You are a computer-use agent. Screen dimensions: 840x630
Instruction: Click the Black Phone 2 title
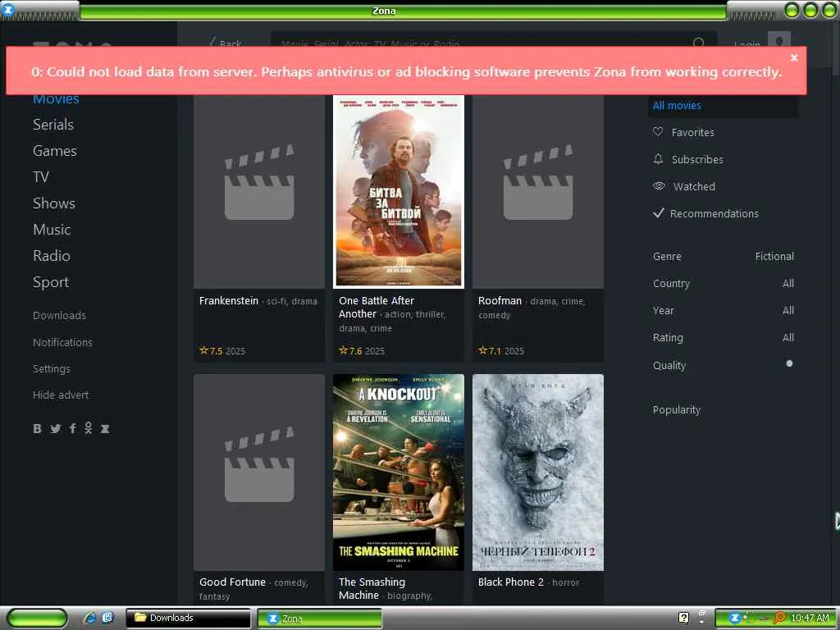coord(510,582)
